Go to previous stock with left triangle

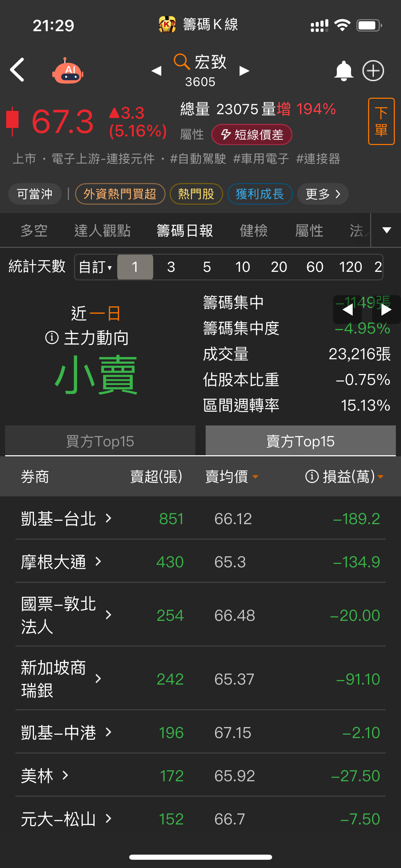[x=156, y=71]
